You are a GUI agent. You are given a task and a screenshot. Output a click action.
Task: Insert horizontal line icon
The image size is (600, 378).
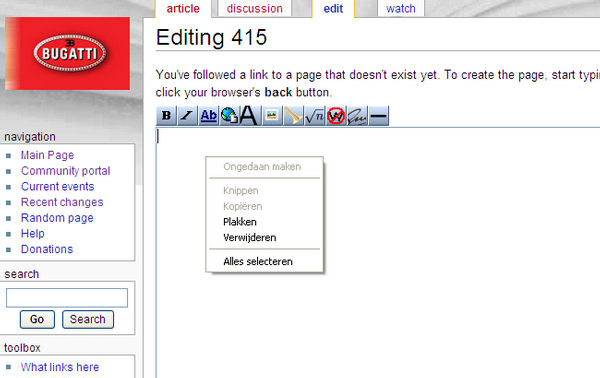[379, 116]
